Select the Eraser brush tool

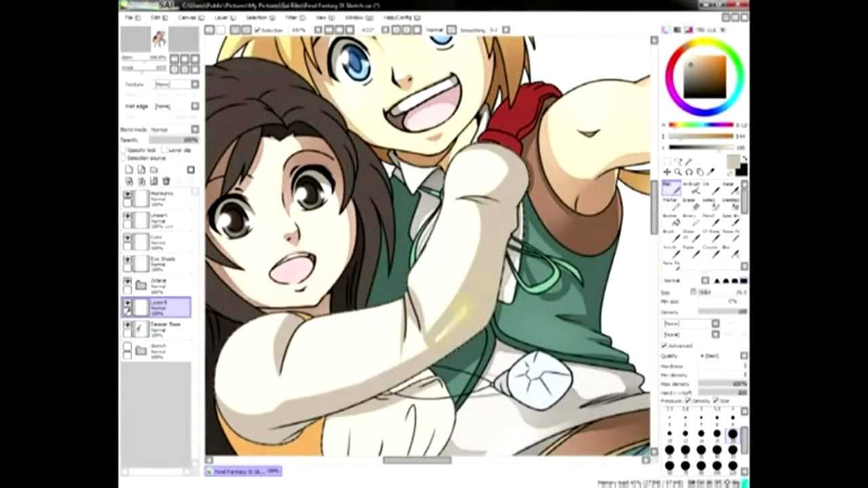[692, 205]
